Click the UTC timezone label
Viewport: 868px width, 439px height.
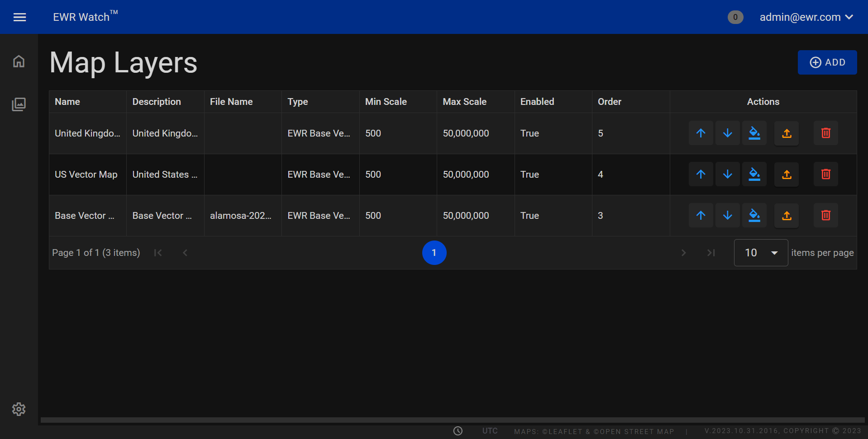490,431
